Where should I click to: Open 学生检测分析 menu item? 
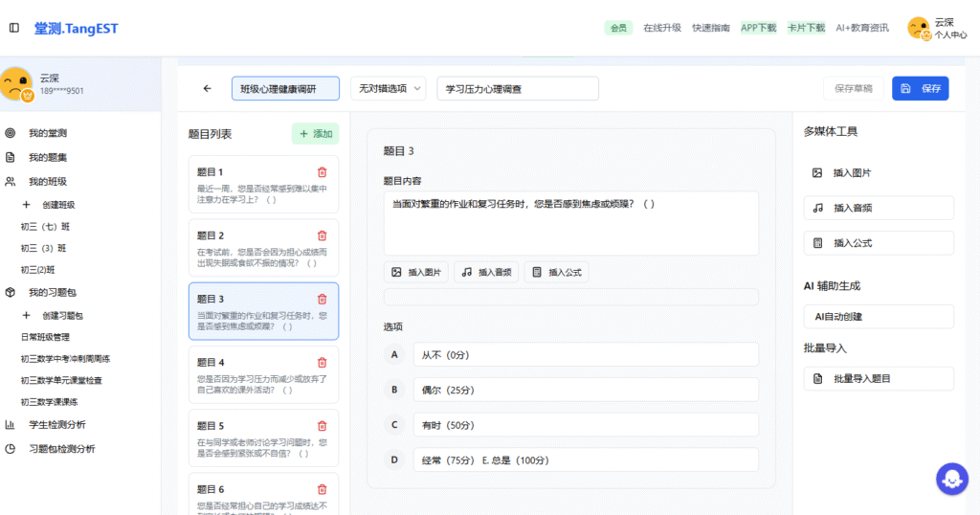click(56, 424)
